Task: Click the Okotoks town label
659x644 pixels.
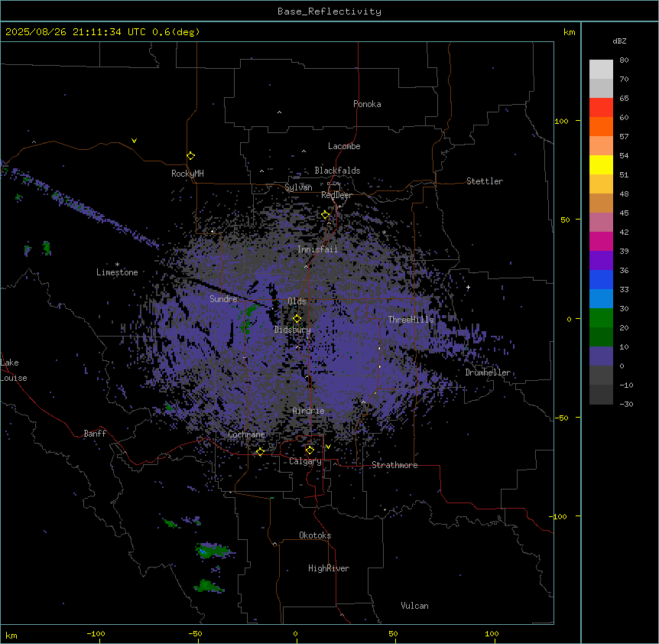Action: (315, 535)
